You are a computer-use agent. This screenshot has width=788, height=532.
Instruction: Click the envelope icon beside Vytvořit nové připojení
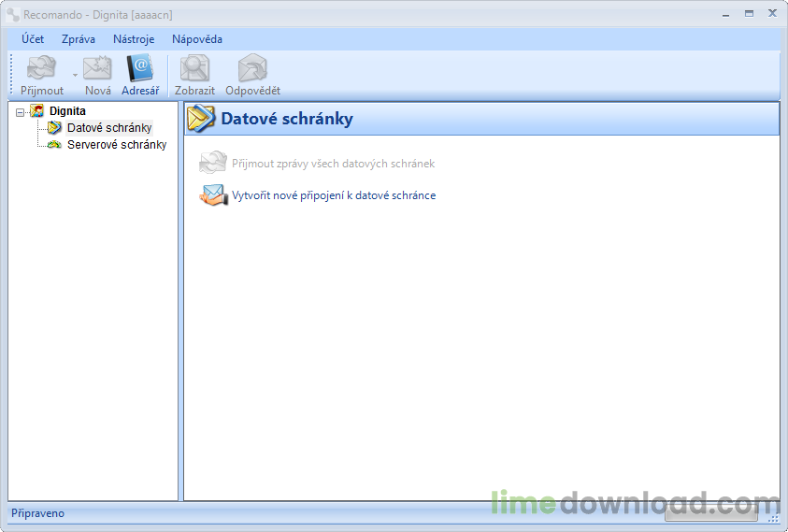click(x=213, y=195)
